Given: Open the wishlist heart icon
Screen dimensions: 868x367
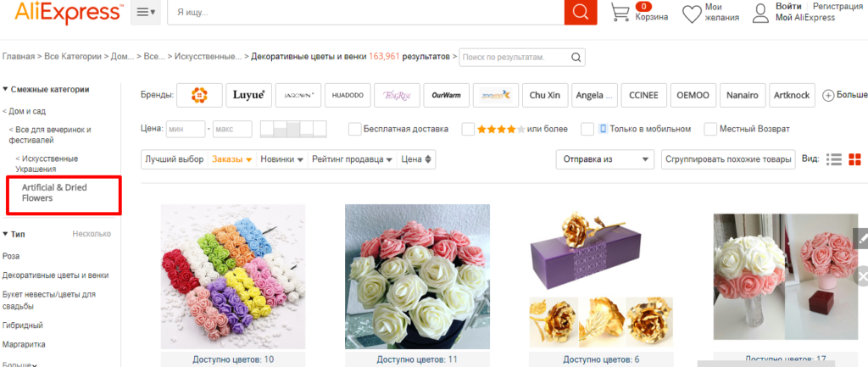Looking at the screenshot, I should (692, 14).
